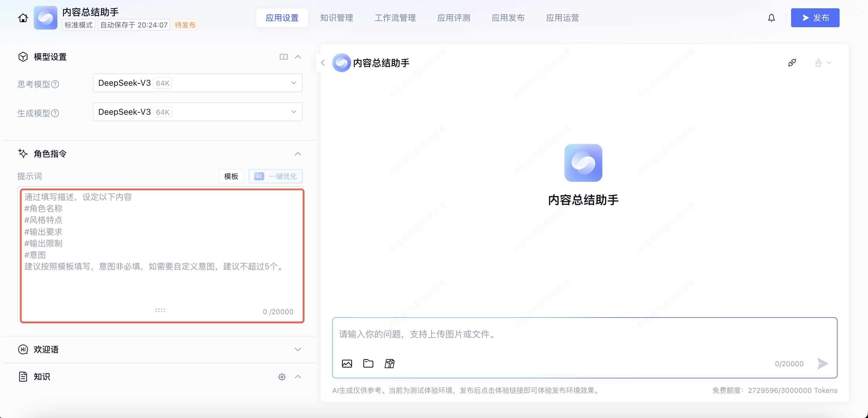Click the 发布 button
868x418 pixels.
pos(815,18)
